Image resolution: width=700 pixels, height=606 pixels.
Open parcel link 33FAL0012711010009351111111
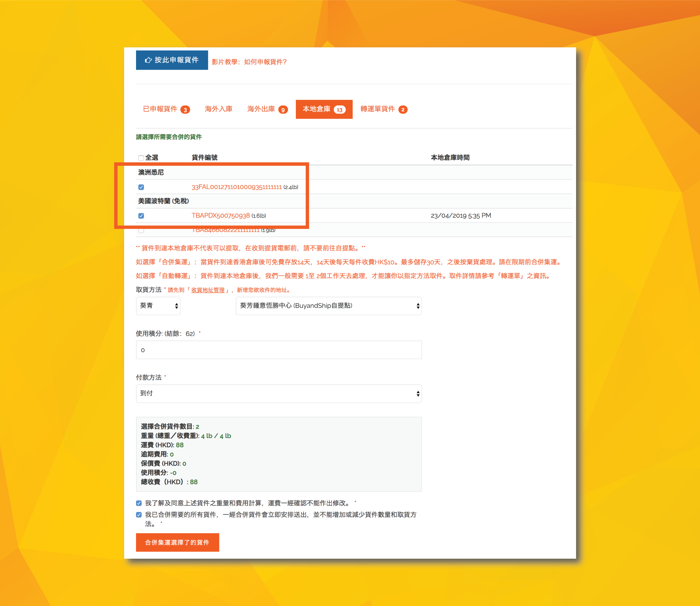coord(237,187)
